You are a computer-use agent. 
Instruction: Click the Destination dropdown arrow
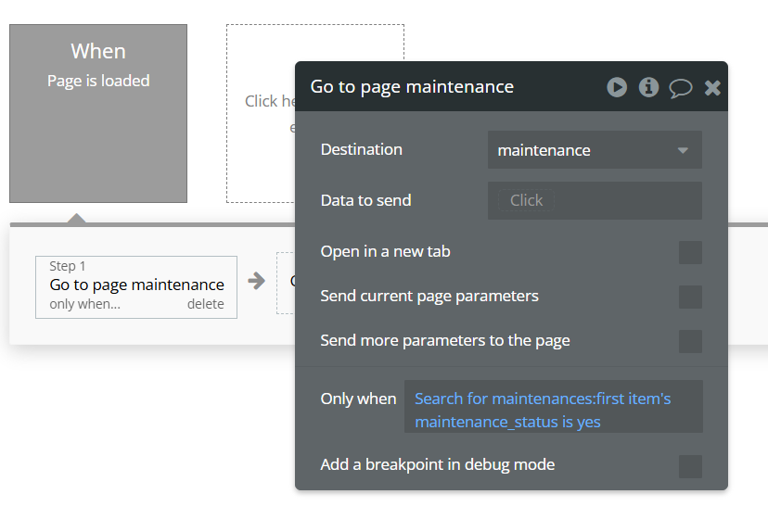pyautogui.click(x=683, y=150)
